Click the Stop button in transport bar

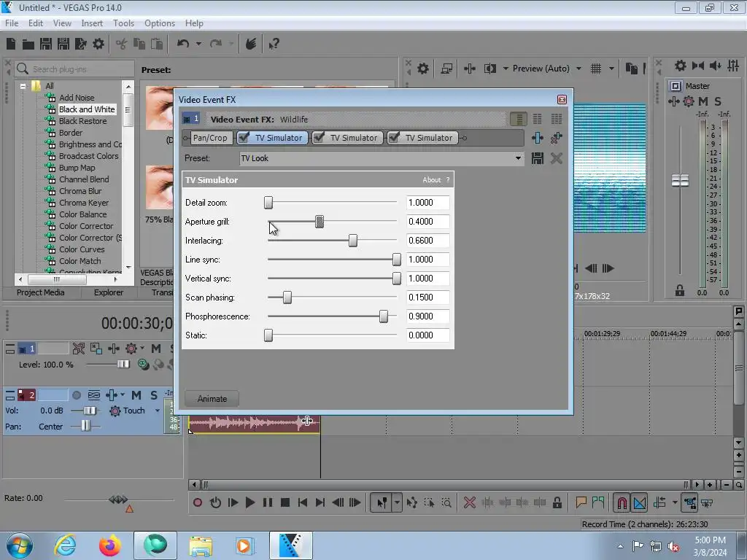click(x=285, y=502)
